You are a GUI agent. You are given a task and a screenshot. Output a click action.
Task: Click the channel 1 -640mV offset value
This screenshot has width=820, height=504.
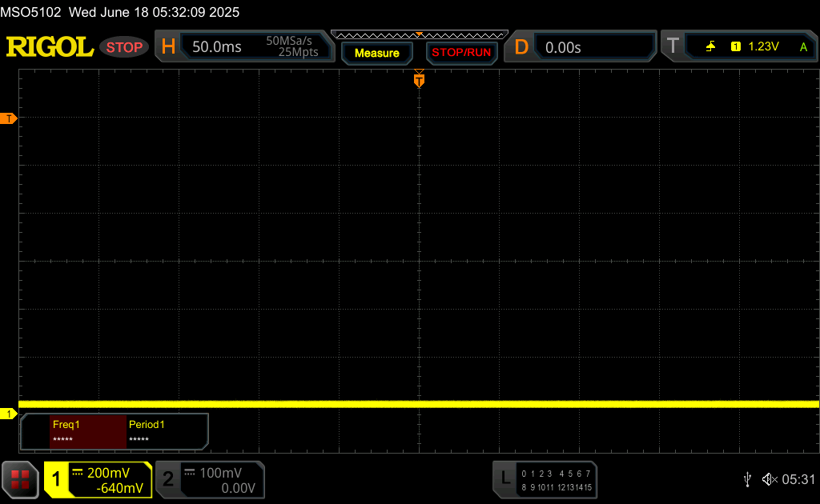tap(120, 488)
